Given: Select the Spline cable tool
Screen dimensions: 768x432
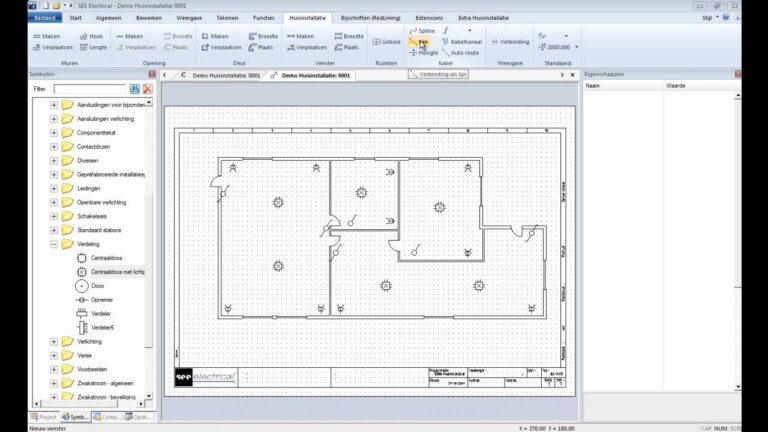Looking at the screenshot, I should tap(422, 31).
